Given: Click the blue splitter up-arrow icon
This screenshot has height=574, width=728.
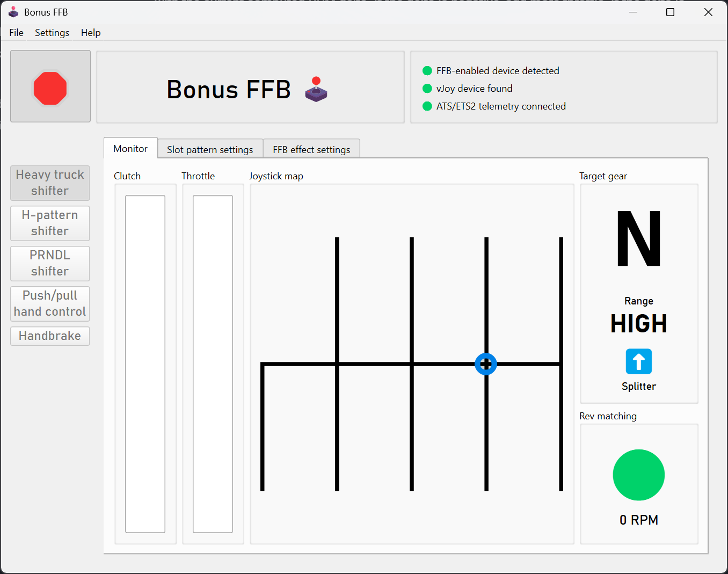Looking at the screenshot, I should coord(639,361).
